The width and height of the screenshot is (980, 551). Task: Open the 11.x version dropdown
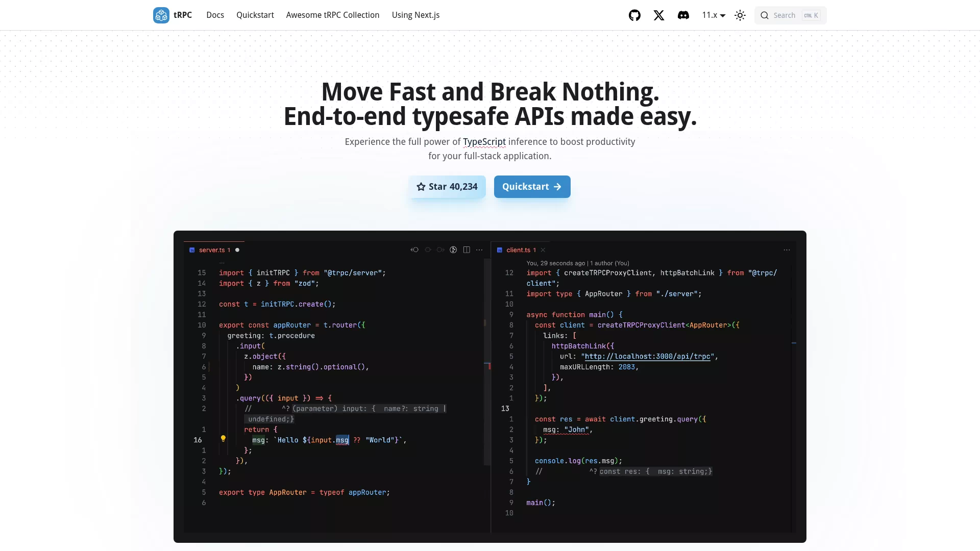click(x=714, y=15)
